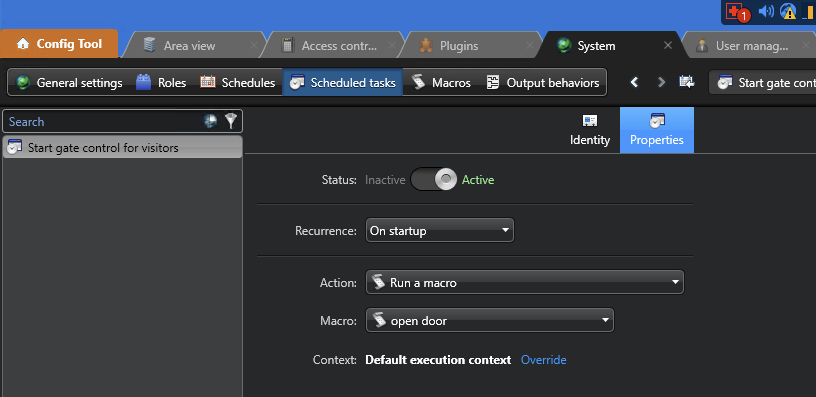Go forward with the right arrow
The width and height of the screenshot is (816, 397).
point(661,82)
